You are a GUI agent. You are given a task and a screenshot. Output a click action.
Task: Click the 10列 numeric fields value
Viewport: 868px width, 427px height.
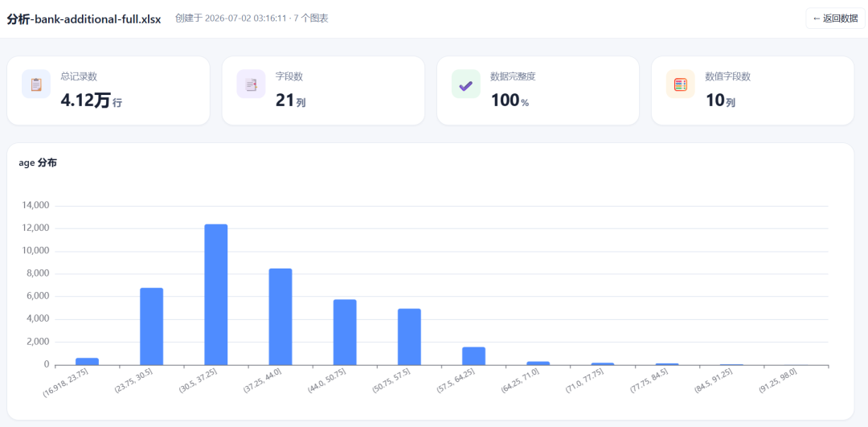(x=720, y=101)
